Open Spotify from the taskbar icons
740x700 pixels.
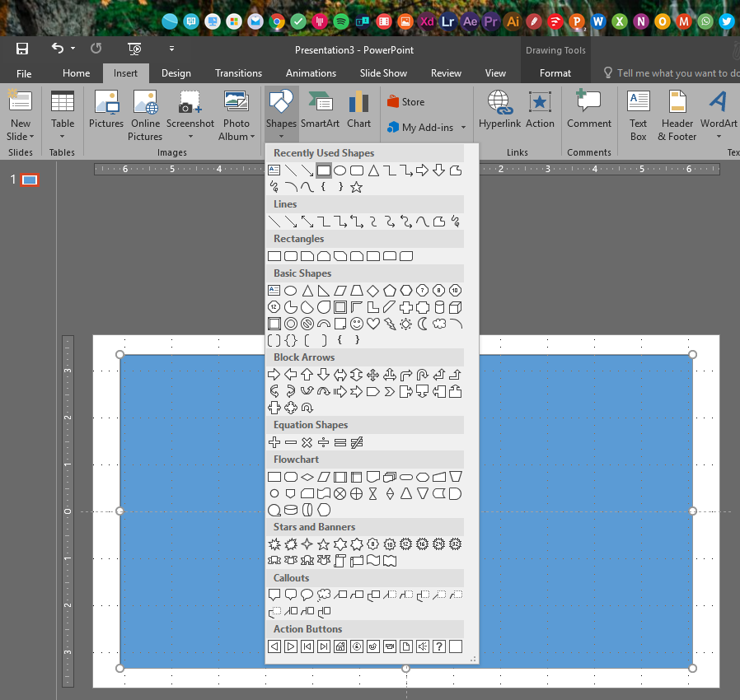coord(340,21)
